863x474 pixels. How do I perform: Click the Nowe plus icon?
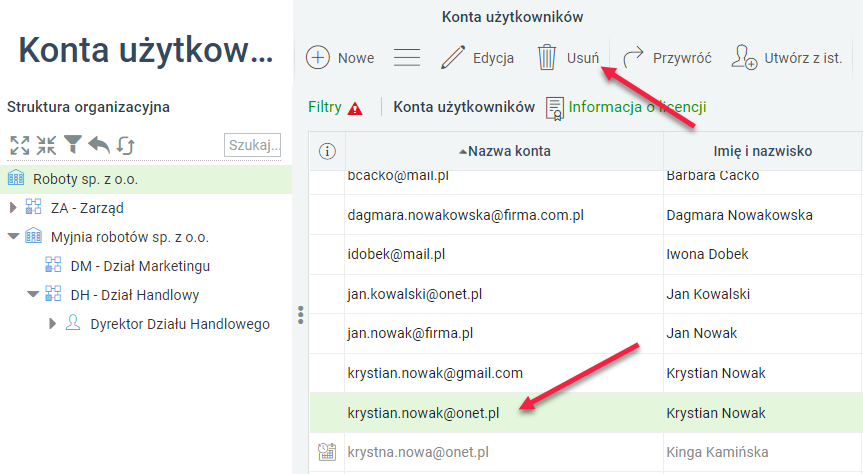[318, 58]
